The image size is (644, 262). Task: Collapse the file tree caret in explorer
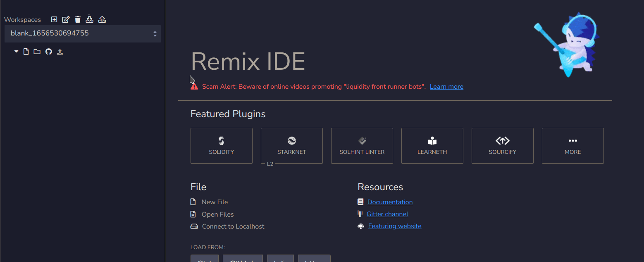(x=16, y=52)
